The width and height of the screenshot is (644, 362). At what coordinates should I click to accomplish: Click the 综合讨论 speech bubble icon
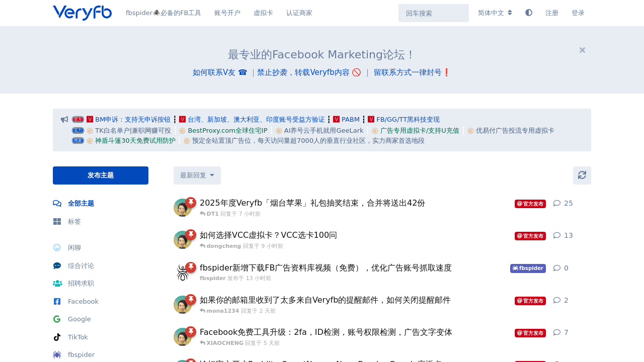point(57,265)
